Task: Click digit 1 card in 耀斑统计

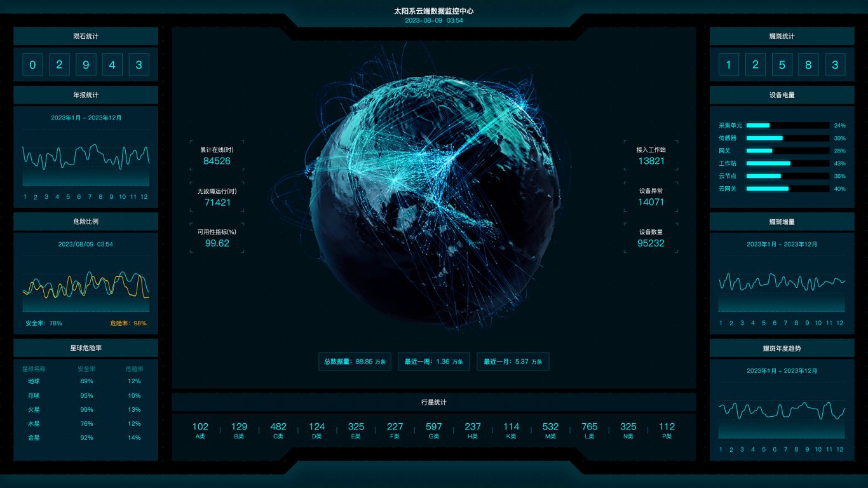Action: pyautogui.click(x=728, y=65)
